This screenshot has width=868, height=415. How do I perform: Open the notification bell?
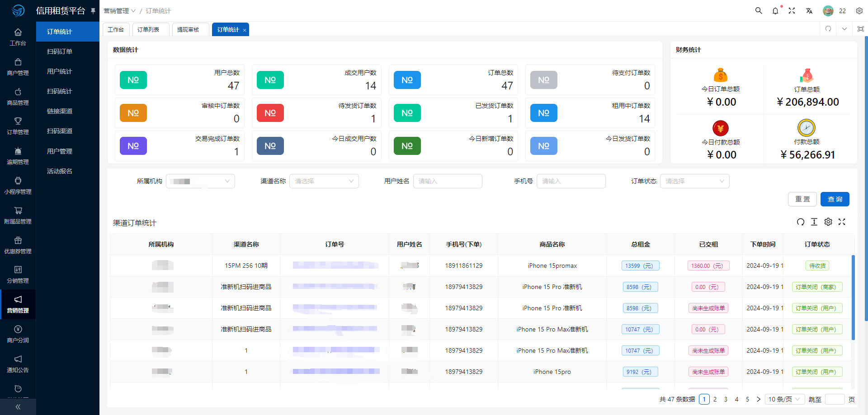[x=775, y=11]
